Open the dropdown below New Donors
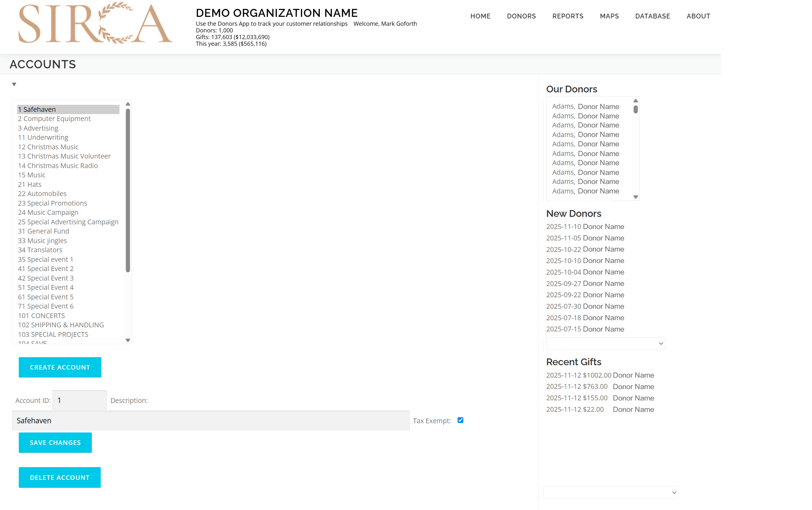812x510 pixels. [605, 343]
